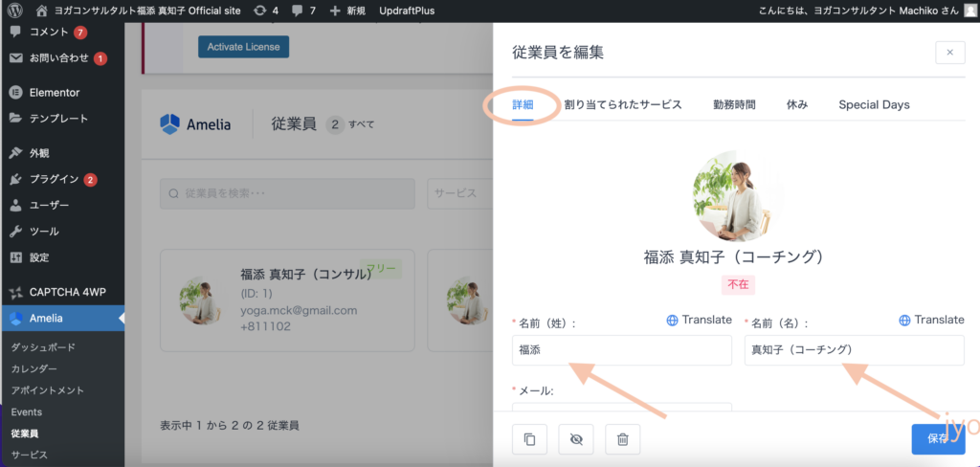The width and height of the screenshot is (980, 467).
Task: Click the WordPress logo icon
Action: [x=13, y=11]
